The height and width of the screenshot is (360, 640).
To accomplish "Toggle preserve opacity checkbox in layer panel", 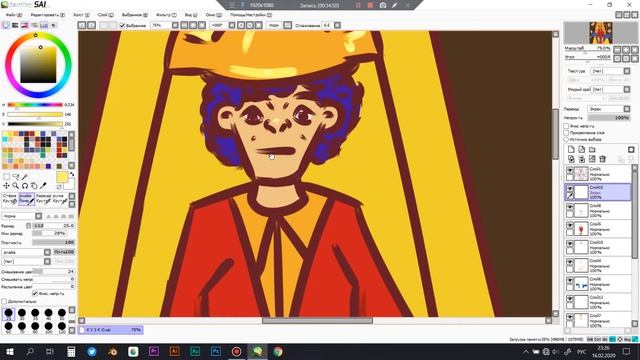I will (566, 126).
